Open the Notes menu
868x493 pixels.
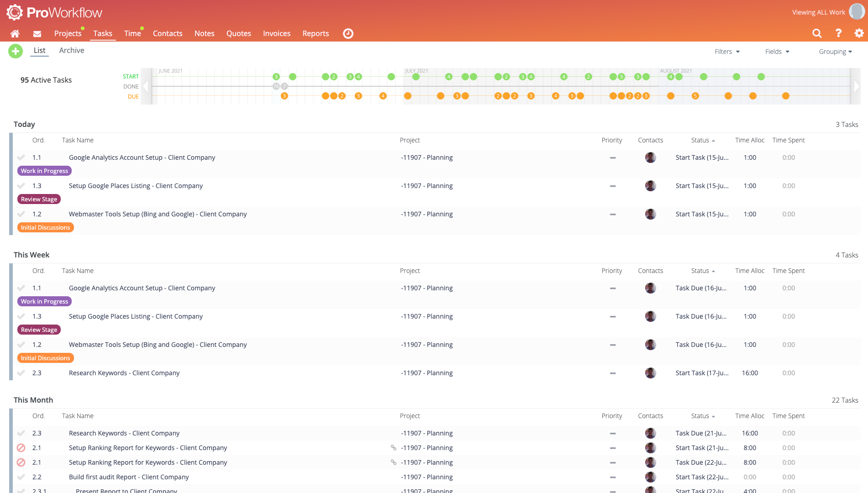(204, 33)
